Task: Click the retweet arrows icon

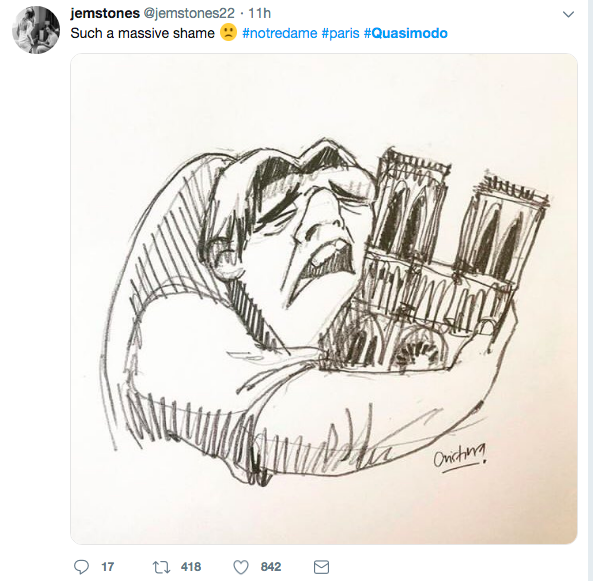Action: tap(161, 567)
